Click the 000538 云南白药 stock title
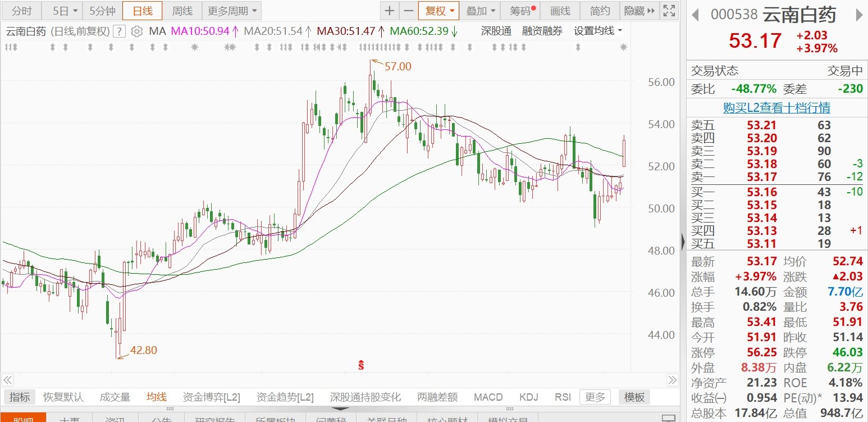The image size is (868, 422). pyautogui.click(x=773, y=15)
